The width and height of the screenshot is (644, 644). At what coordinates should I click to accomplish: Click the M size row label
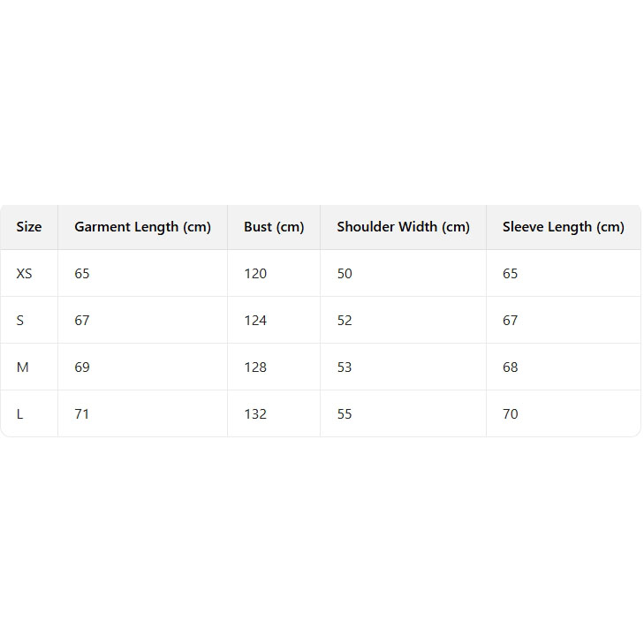point(22,367)
